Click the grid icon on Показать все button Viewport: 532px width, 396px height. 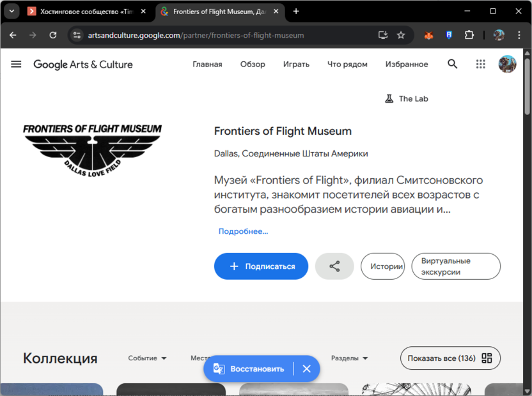coord(489,358)
